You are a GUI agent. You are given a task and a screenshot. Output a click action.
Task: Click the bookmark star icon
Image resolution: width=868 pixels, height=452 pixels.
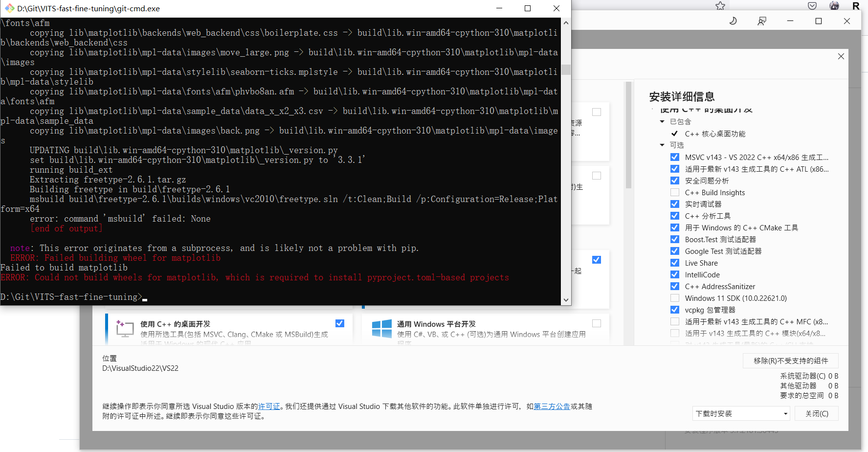pos(720,5)
